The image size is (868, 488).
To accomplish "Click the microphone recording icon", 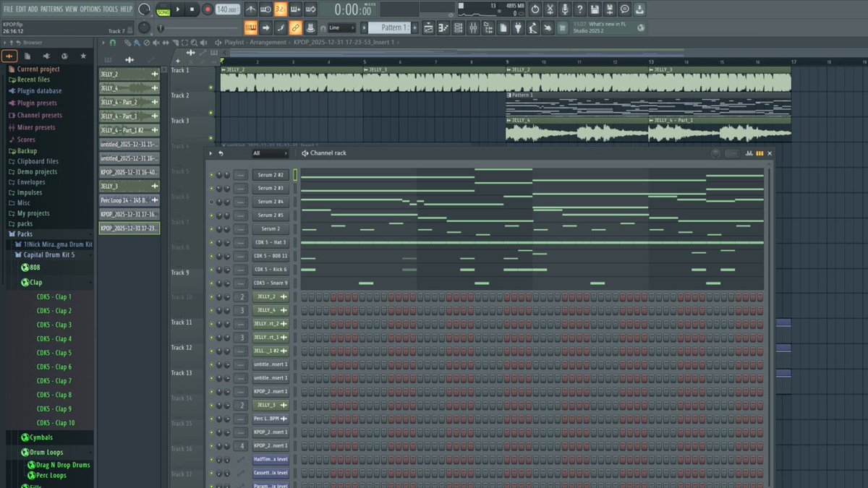I will pyautogui.click(x=565, y=9).
